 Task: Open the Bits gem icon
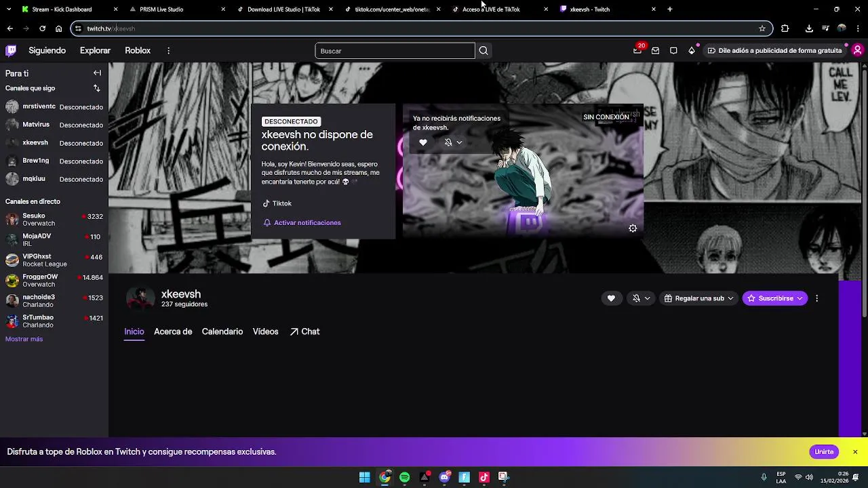[692, 51]
